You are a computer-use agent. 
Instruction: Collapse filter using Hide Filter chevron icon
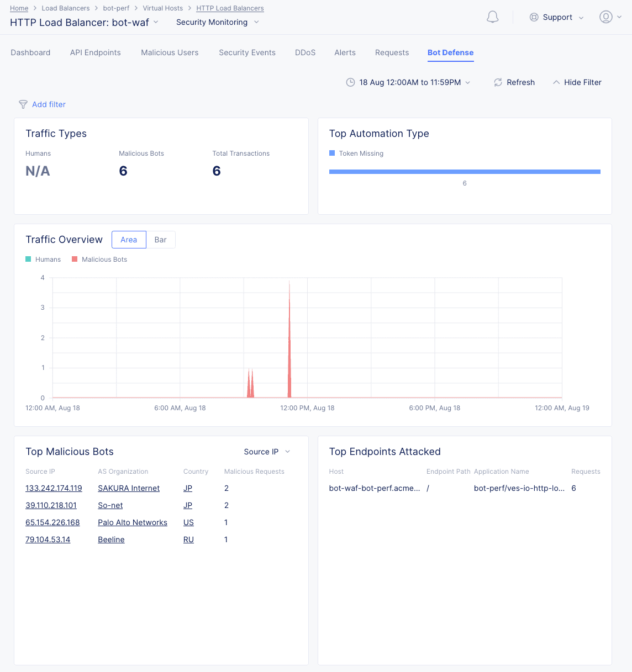tap(556, 82)
